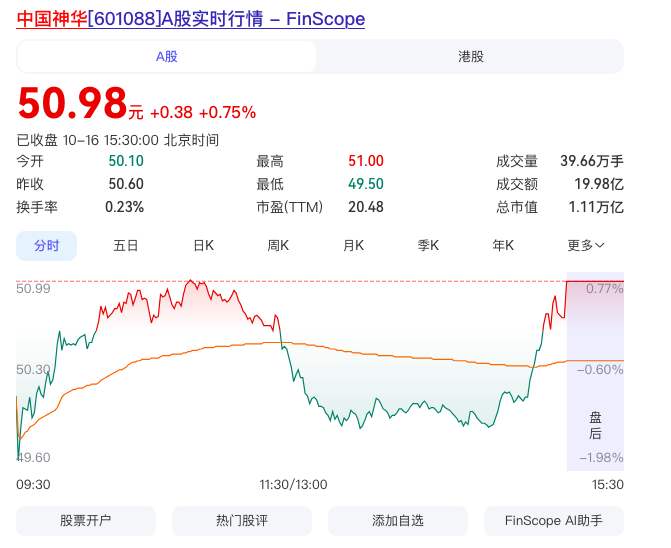Click the 今开 value 50.10
Screen dimensions: 671x548
pyautogui.click(x=126, y=161)
